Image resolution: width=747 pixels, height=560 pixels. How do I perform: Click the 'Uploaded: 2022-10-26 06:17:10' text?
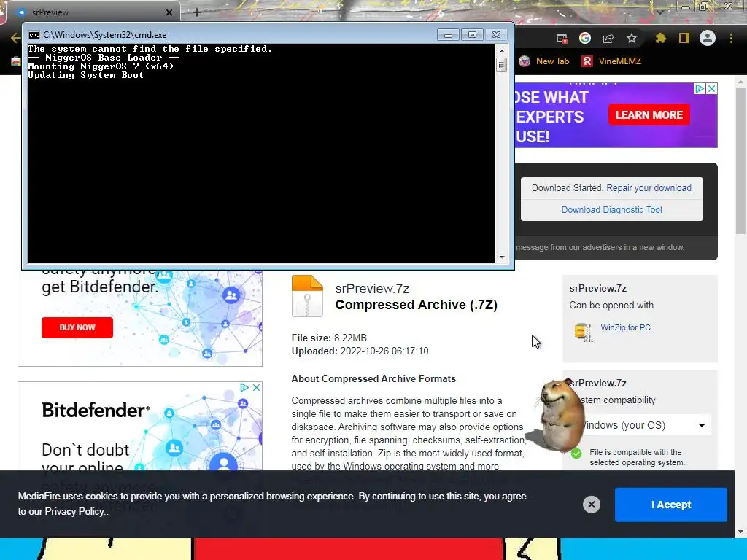360,351
